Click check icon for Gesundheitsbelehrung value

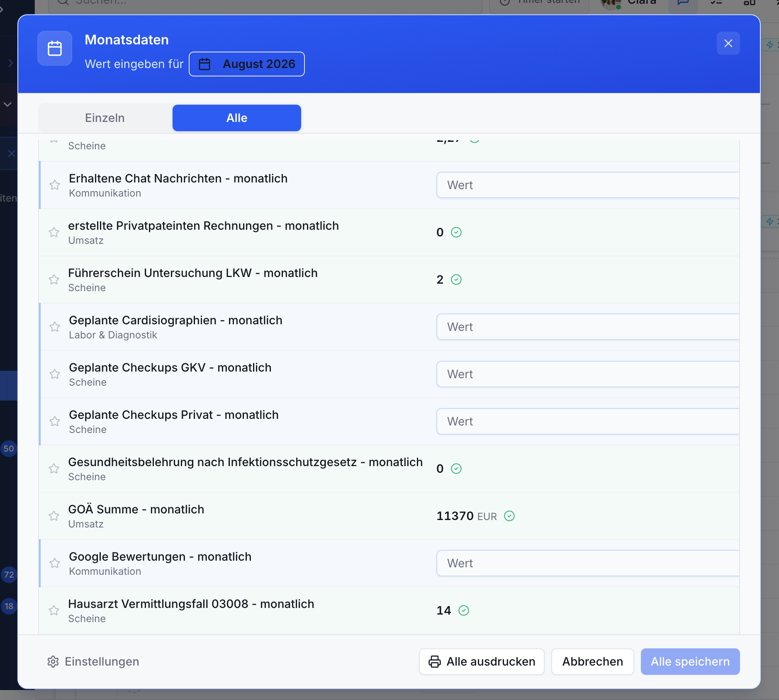tap(456, 469)
